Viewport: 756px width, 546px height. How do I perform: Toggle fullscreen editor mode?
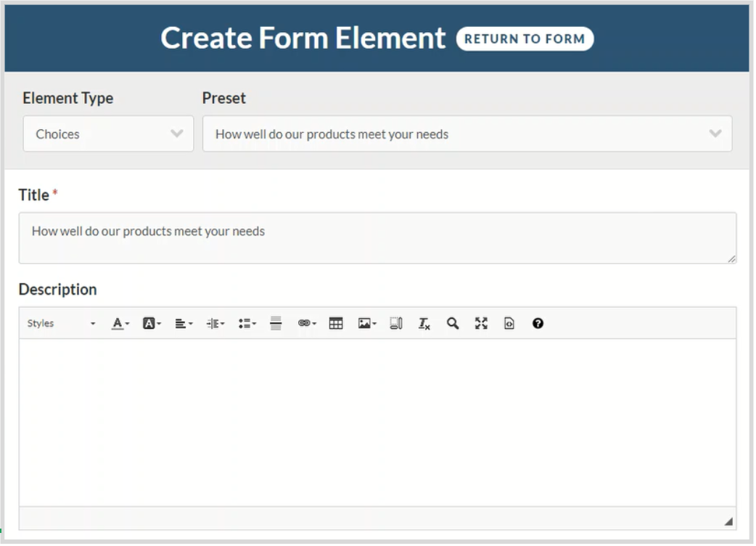482,324
